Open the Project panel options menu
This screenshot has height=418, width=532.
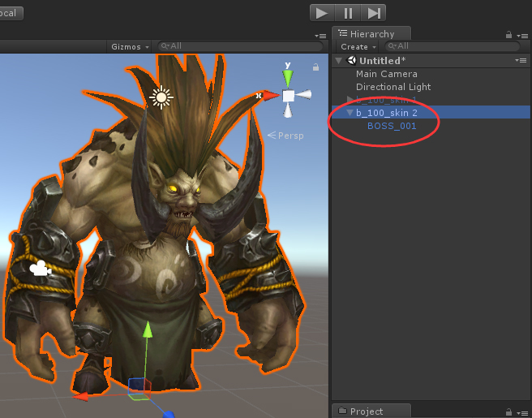pyautogui.click(x=522, y=413)
